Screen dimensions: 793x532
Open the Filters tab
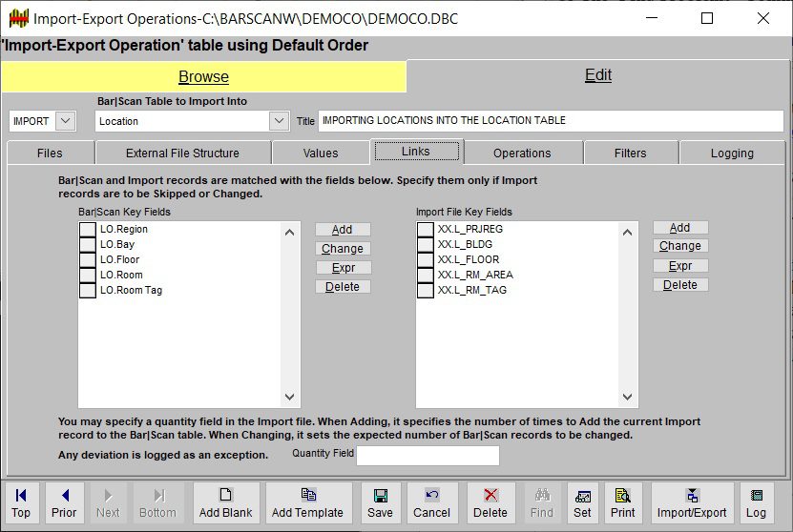click(x=630, y=153)
